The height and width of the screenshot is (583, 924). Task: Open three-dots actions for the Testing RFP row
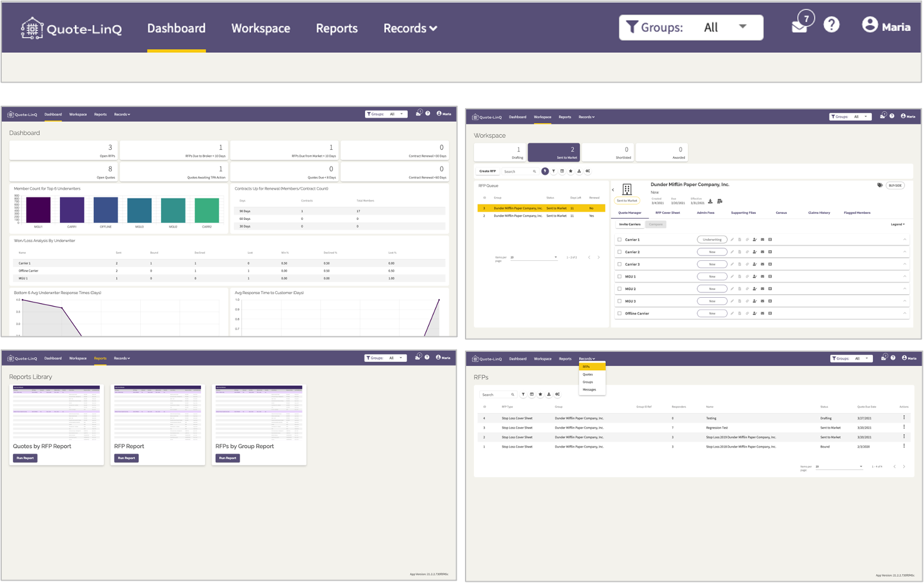click(904, 418)
